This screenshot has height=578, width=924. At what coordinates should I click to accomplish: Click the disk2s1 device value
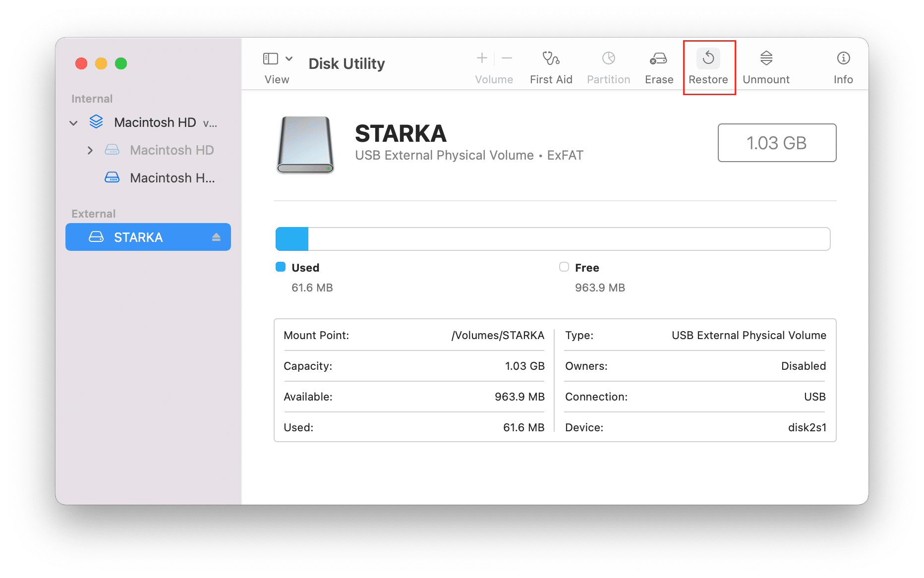click(807, 427)
